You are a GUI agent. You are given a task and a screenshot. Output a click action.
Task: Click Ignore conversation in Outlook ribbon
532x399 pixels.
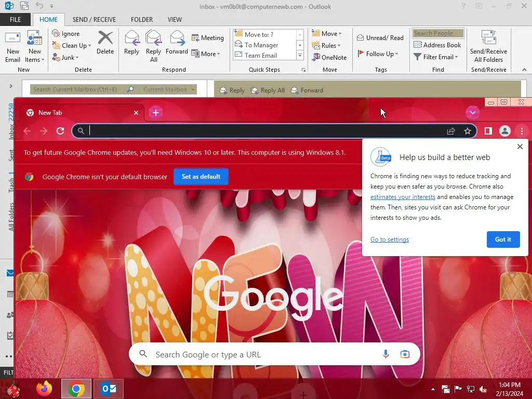click(66, 34)
